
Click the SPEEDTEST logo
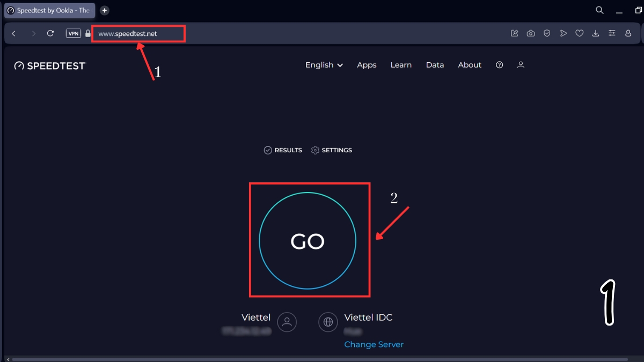click(50, 65)
